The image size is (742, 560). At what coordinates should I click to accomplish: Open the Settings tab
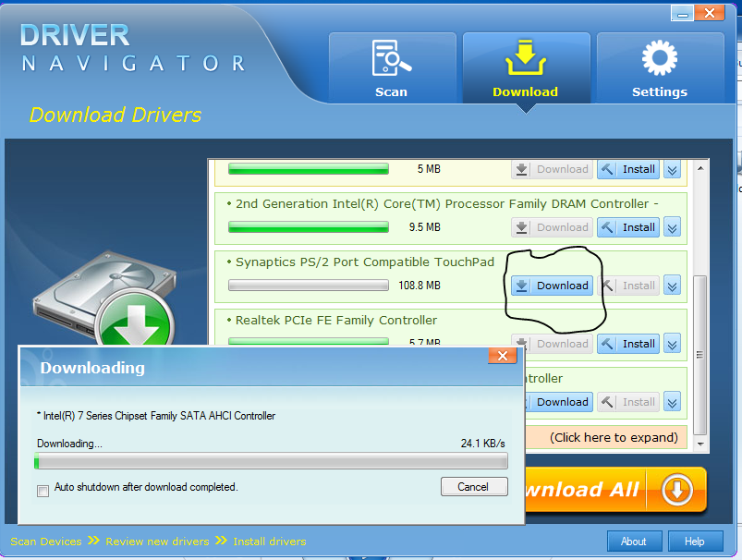pyautogui.click(x=660, y=67)
